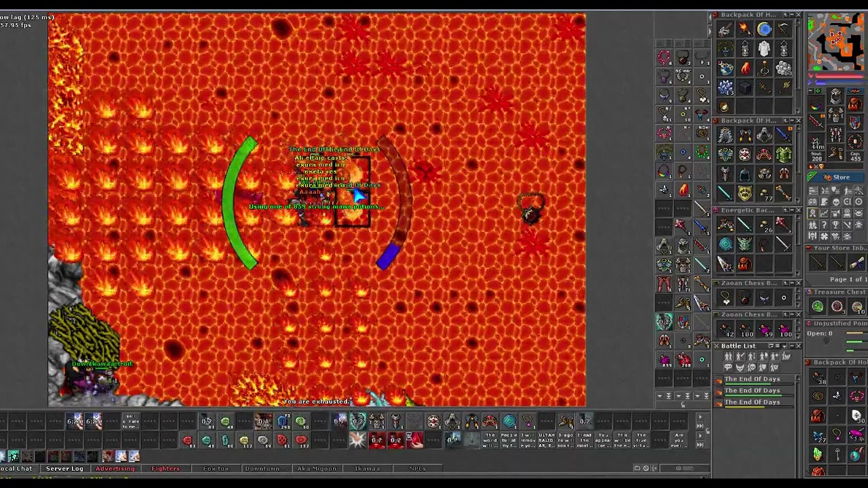
Task: Toggle sixth Battle List filter icon
Action: click(x=786, y=356)
